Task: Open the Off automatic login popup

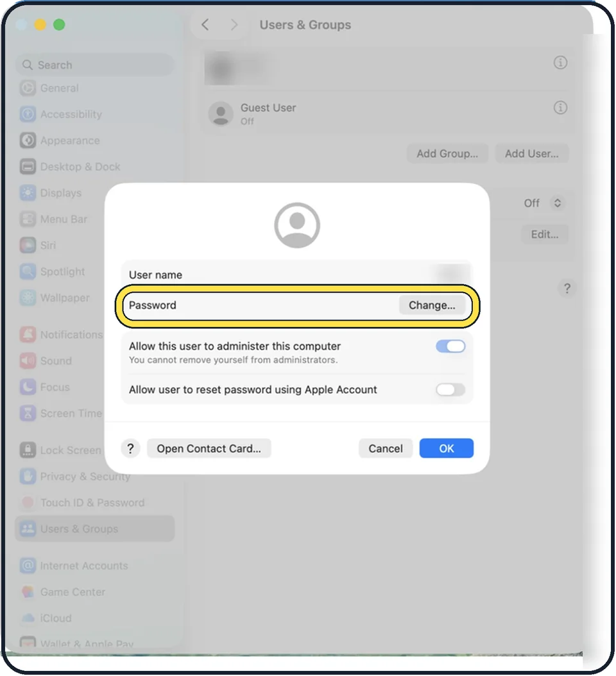Action: [x=543, y=203]
